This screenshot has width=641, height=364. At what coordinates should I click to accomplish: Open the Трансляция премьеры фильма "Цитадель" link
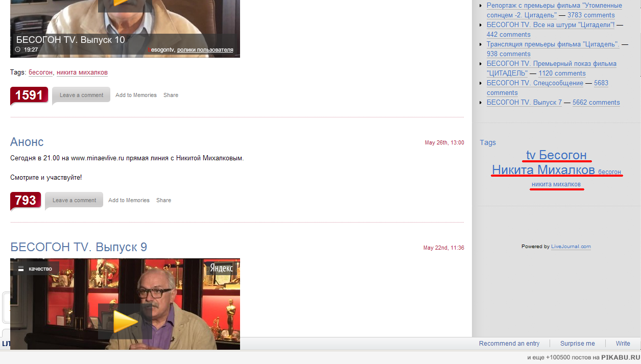point(553,44)
